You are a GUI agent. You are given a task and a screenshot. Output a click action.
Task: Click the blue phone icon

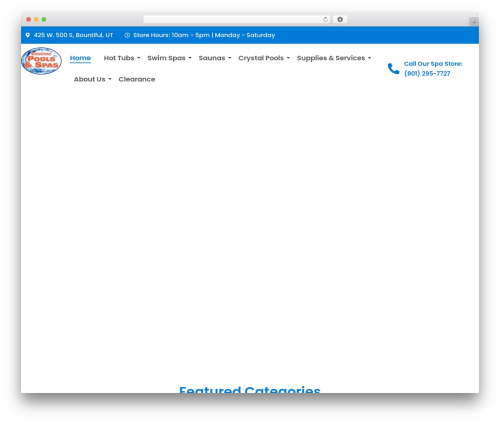393,69
